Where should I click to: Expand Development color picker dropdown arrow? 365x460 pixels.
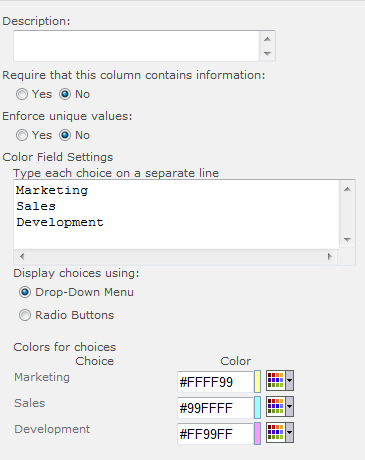click(290, 432)
